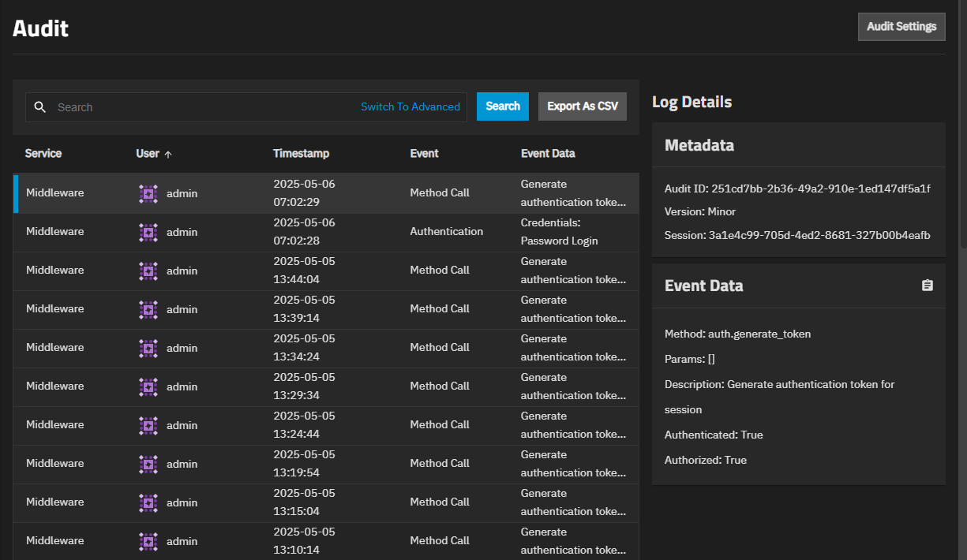The image size is (967, 560).
Task: Click the Event Data column header
Action: pos(548,154)
